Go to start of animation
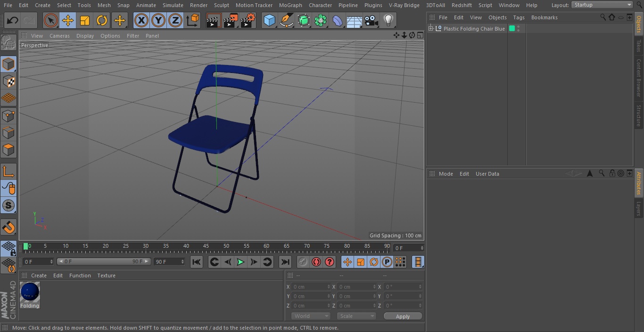Viewport: 644px width, 332px height. [197, 262]
